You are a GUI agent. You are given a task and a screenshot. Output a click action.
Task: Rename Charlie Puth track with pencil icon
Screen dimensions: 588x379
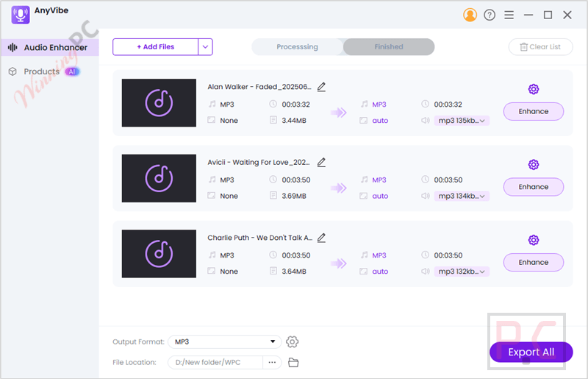tap(321, 238)
